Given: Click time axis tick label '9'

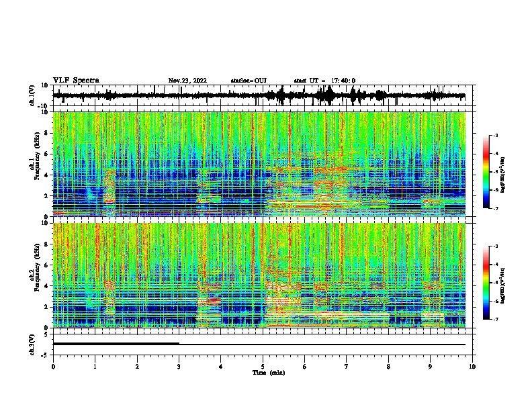Looking at the screenshot, I should point(430,367).
